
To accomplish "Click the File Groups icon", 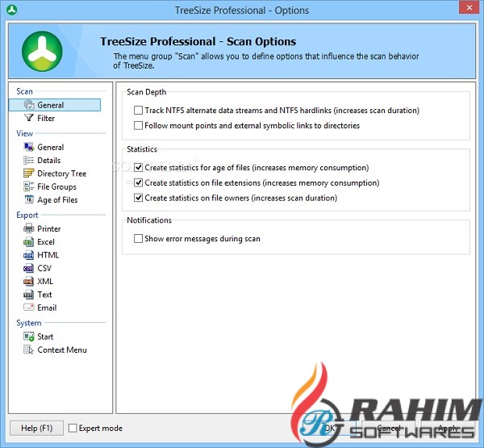I will pyautogui.click(x=29, y=186).
